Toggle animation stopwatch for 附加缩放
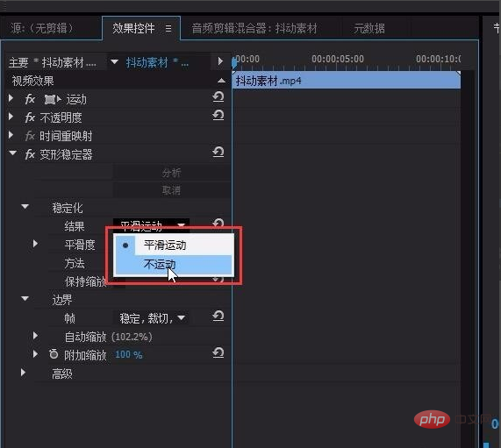501x448 pixels. [x=54, y=354]
